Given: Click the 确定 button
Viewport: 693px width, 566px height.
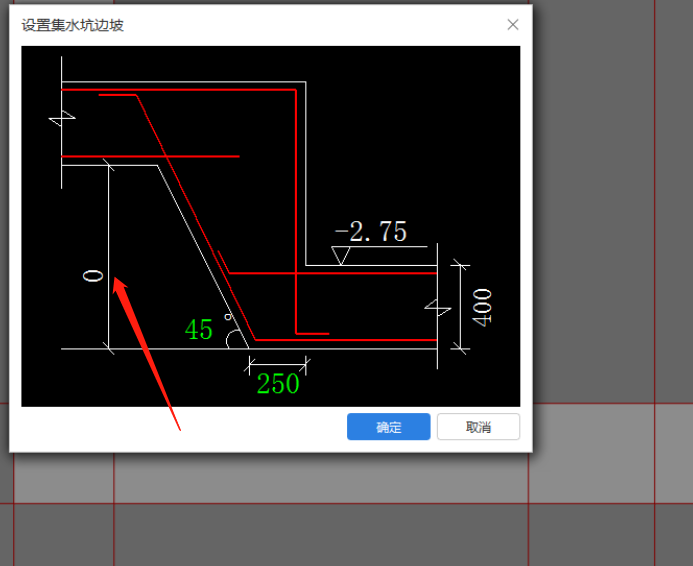Looking at the screenshot, I should (388, 426).
